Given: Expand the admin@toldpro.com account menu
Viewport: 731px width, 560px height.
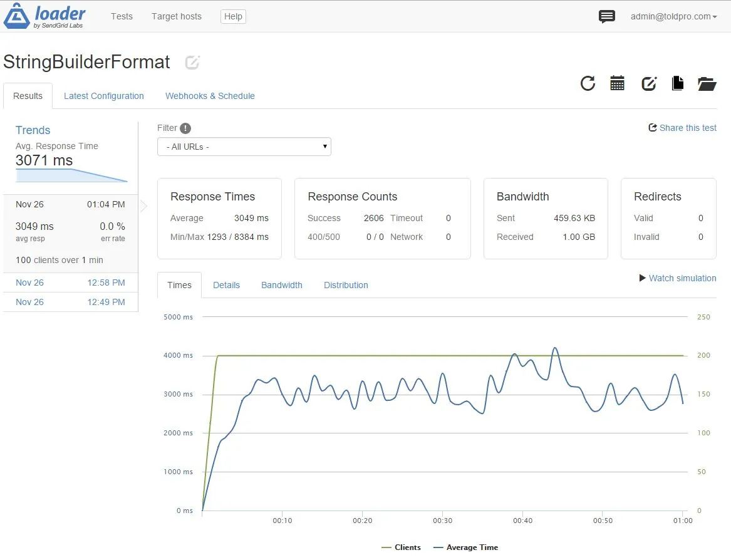Looking at the screenshot, I should coord(673,17).
